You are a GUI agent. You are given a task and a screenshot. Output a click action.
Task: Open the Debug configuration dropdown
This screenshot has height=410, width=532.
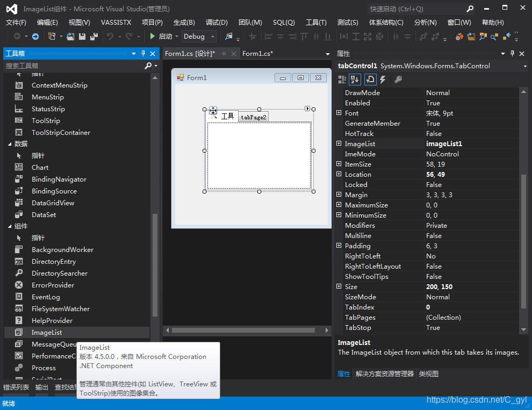click(x=213, y=37)
